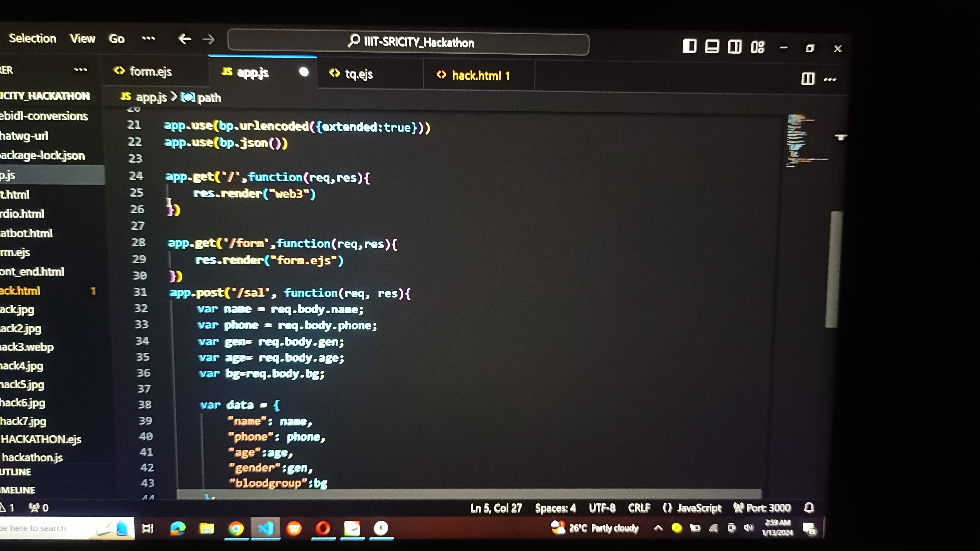Toggle bottom panel layout icon
The image size is (980, 551).
click(x=712, y=47)
